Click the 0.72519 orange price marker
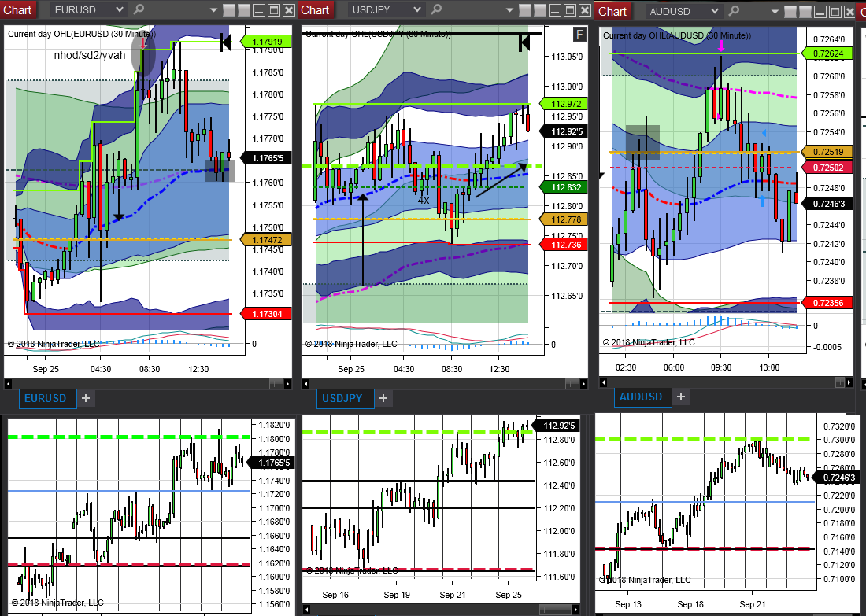Image resolution: width=866 pixels, height=616 pixels. tap(827, 152)
